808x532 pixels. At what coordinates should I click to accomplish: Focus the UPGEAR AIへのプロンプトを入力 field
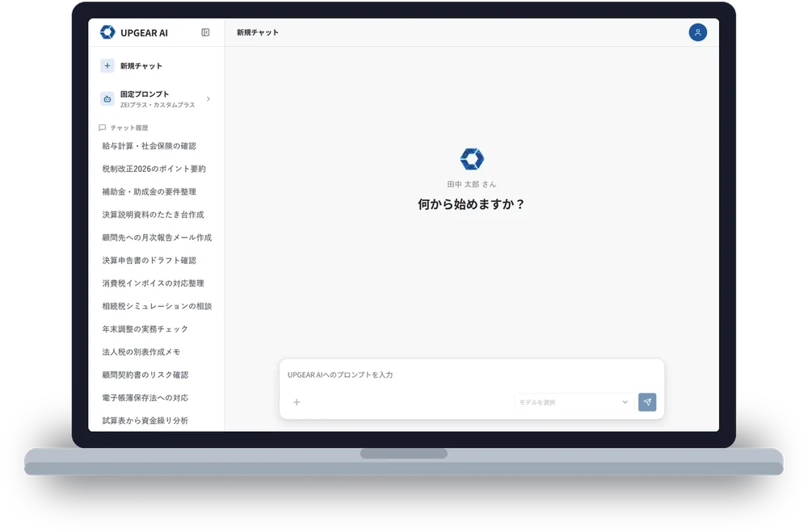(471, 375)
